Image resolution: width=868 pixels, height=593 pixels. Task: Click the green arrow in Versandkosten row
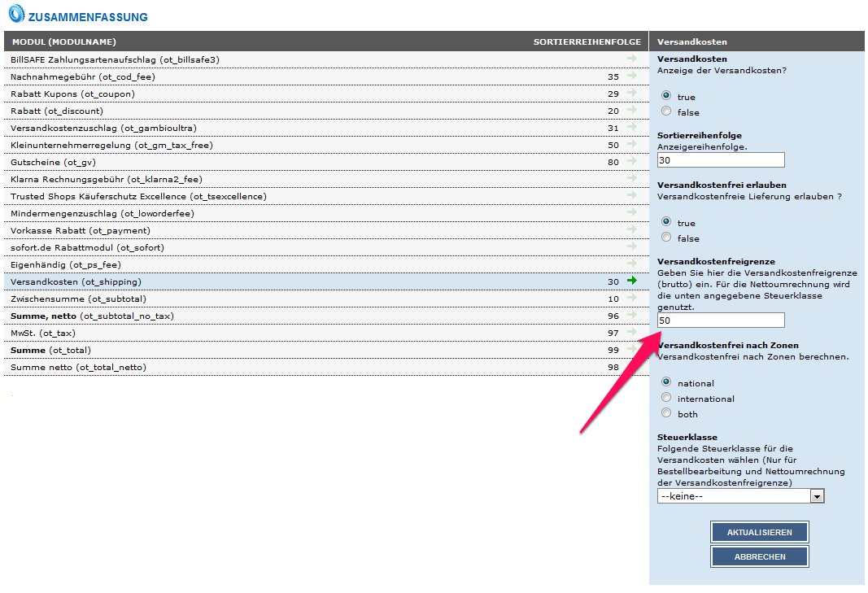pos(632,281)
